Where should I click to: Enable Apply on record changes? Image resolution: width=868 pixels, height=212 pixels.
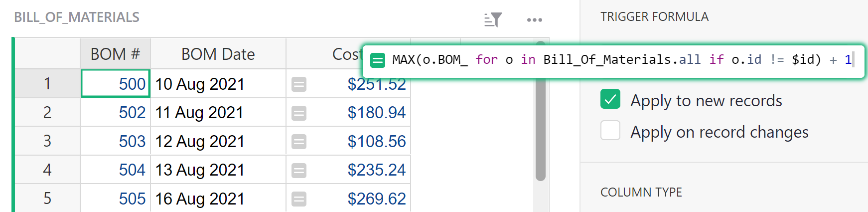point(610,131)
